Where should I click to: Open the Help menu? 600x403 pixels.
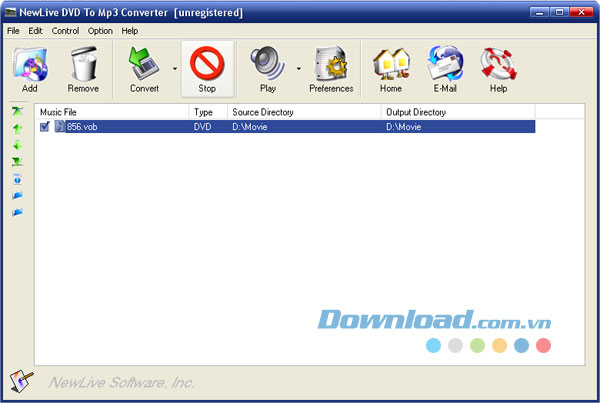[x=130, y=31]
